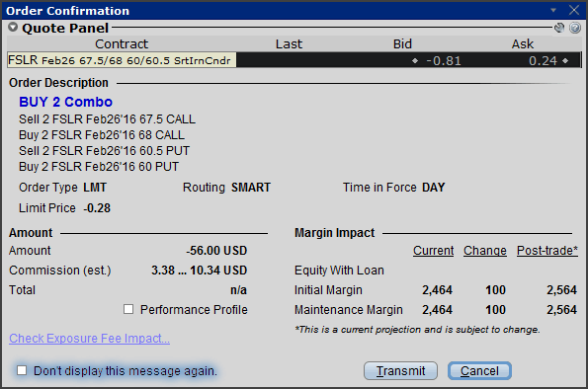Check Don't display this message again
This screenshot has width=588, height=389.
coord(22,370)
